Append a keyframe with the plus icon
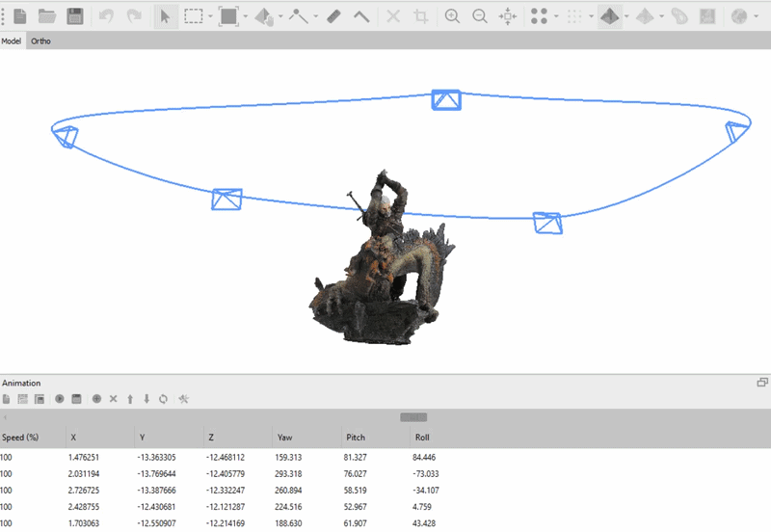Image resolution: width=771 pixels, height=532 pixels. click(97, 399)
